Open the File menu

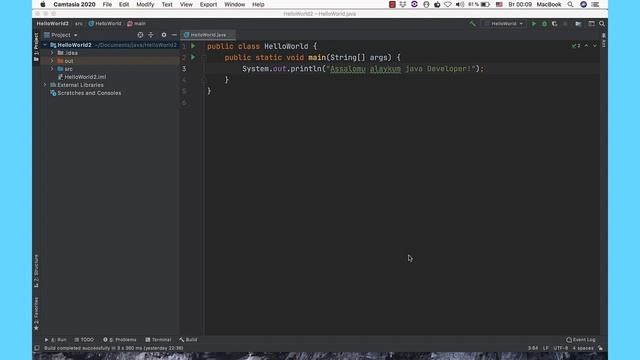point(107,4)
